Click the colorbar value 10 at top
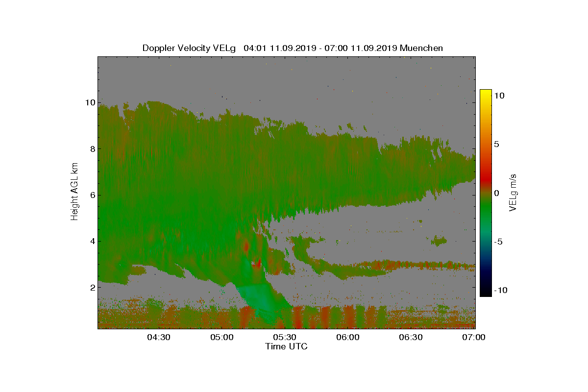This screenshot has height=392, width=588. pyautogui.click(x=499, y=96)
